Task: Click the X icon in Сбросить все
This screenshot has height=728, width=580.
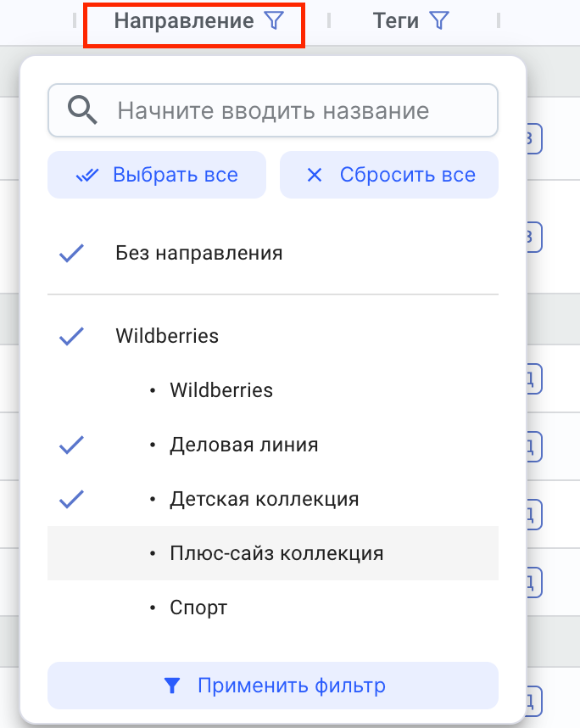Action: [x=315, y=176]
